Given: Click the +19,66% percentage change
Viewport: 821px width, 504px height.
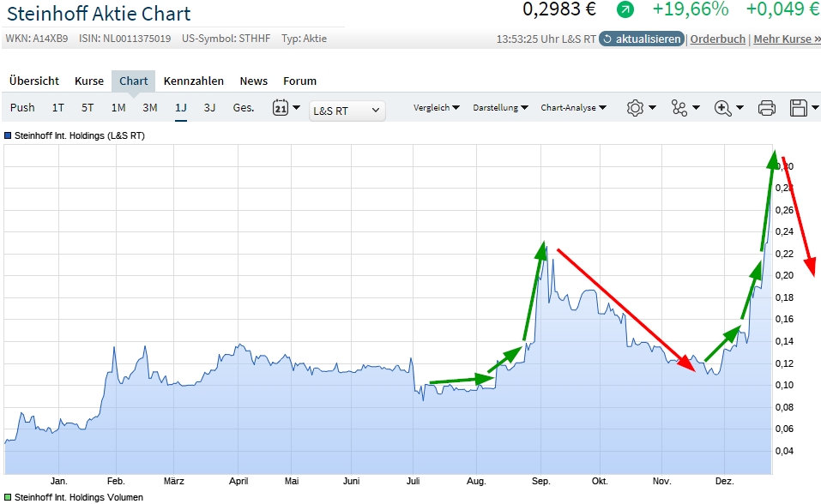Looking at the screenshot, I should pos(690,9).
